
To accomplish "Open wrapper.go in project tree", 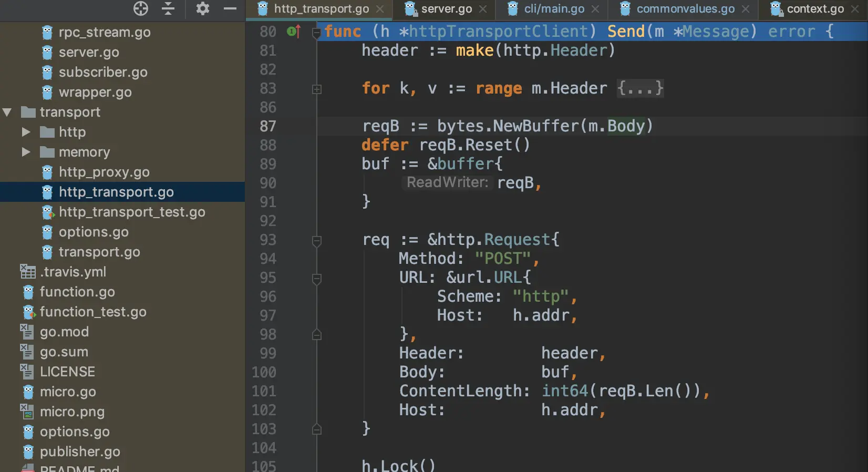I will point(95,92).
